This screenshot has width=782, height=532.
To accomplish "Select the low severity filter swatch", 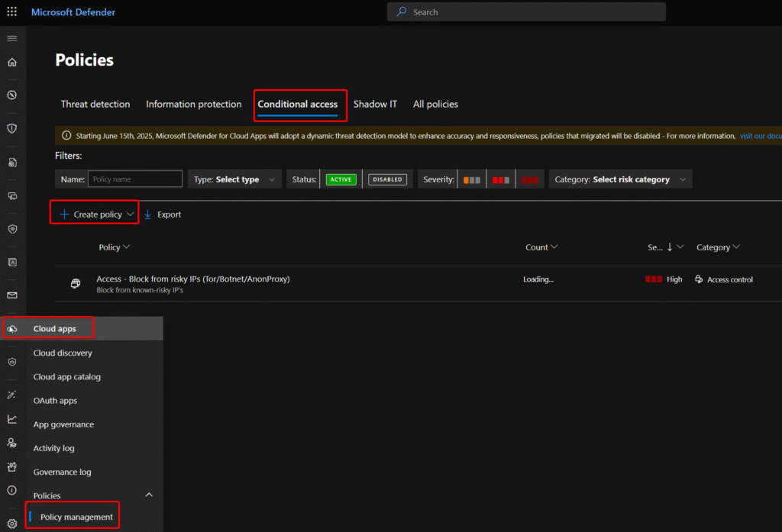I will tap(472, 179).
